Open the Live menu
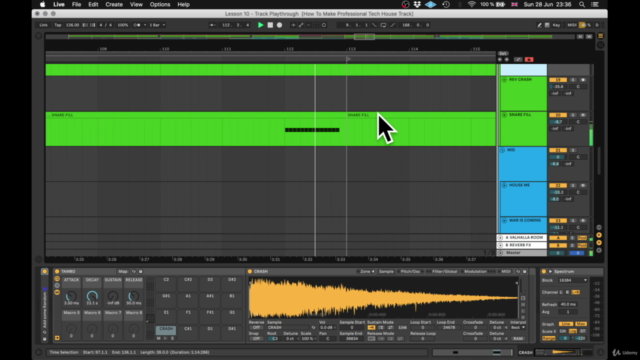640x360 pixels. click(59, 4)
